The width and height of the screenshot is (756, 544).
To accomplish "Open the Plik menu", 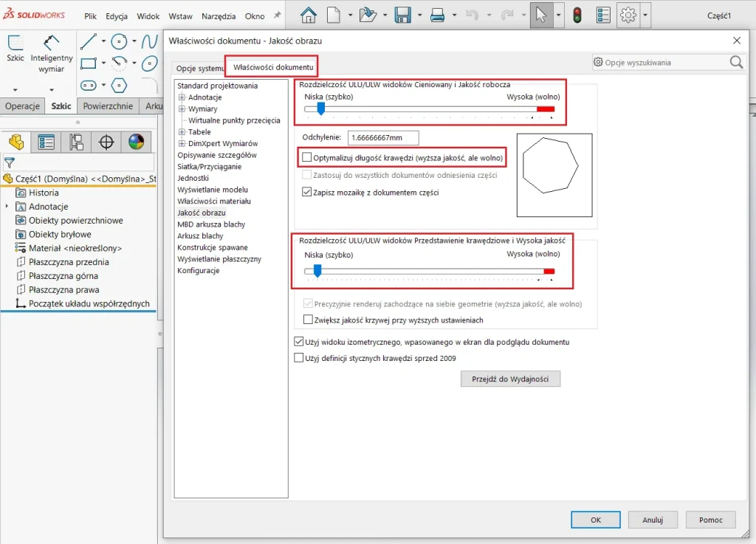I will click(90, 16).
